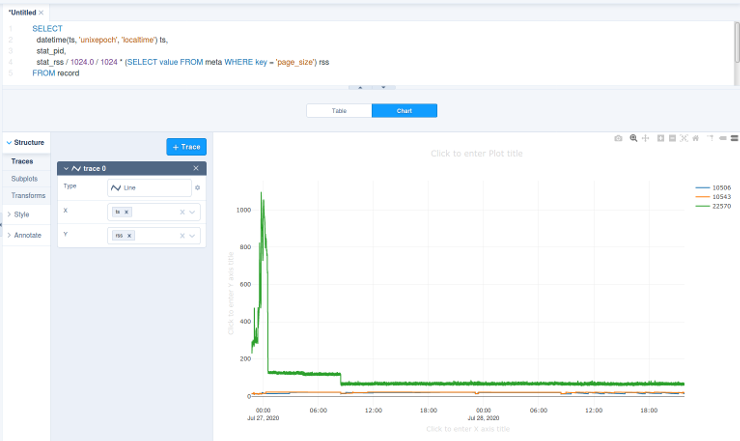Viewport: 740px width, 441px height.
Task: Toggle visibility of legend series 22570
Action: [x=720, y=206]
